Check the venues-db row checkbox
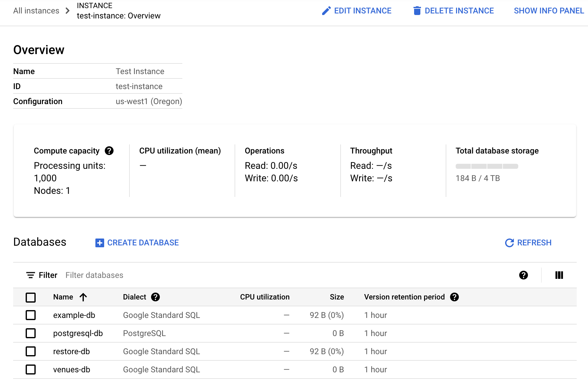 pos(31,369)
